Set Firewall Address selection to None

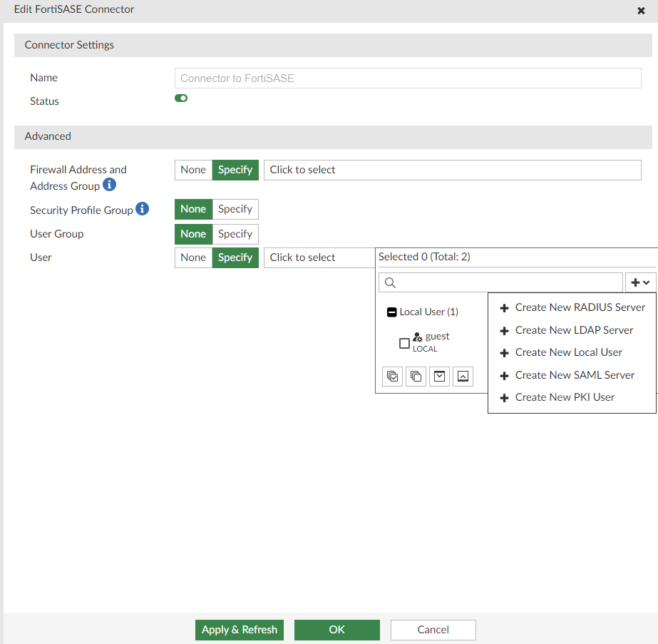point(192,170)
